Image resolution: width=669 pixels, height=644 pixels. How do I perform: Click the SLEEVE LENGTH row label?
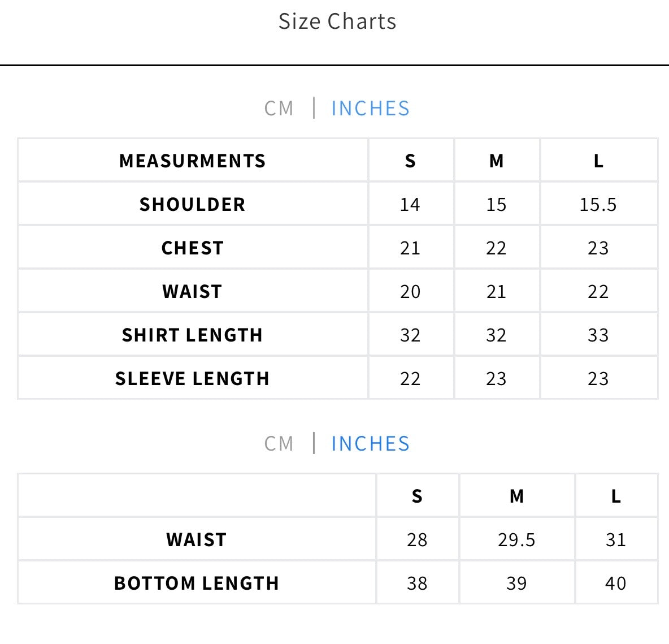point(193,379)
